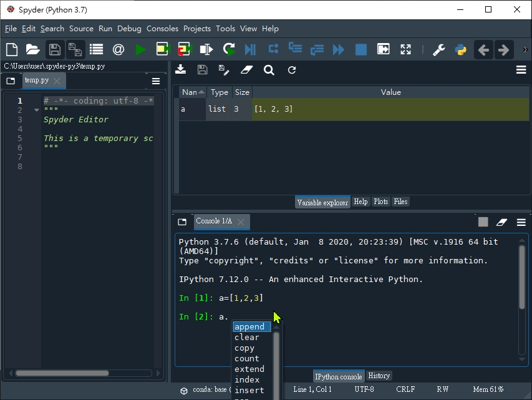Clear console with the eraser icon

click(x=502, y=222)
